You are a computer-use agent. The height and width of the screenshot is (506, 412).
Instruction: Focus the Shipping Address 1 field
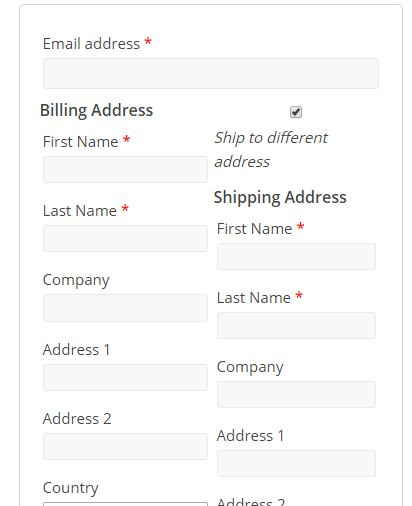(x=296, y=463)
